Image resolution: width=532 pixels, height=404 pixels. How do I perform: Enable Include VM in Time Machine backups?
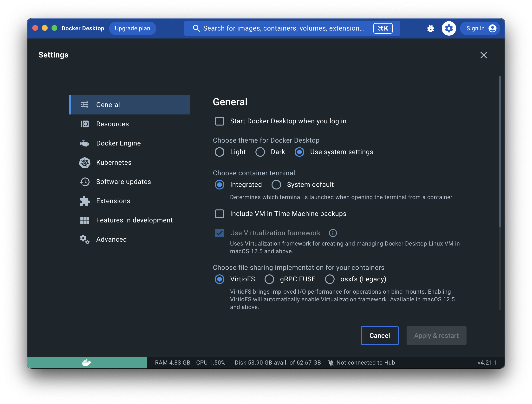point(220,214)
